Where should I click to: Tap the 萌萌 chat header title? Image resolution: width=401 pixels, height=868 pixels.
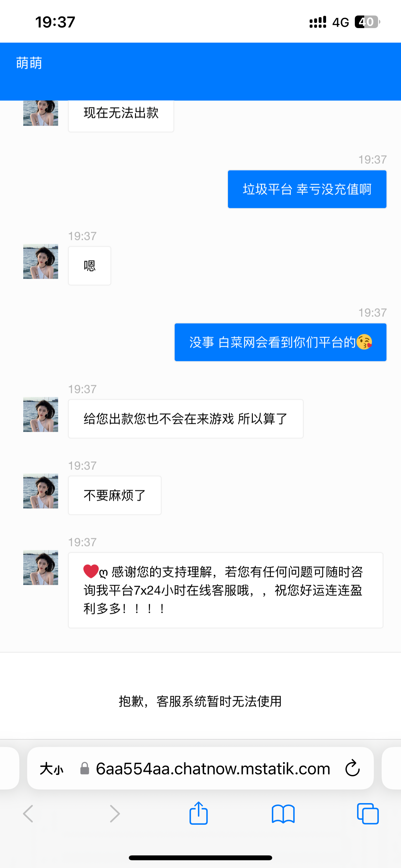(x=29, y=63)
